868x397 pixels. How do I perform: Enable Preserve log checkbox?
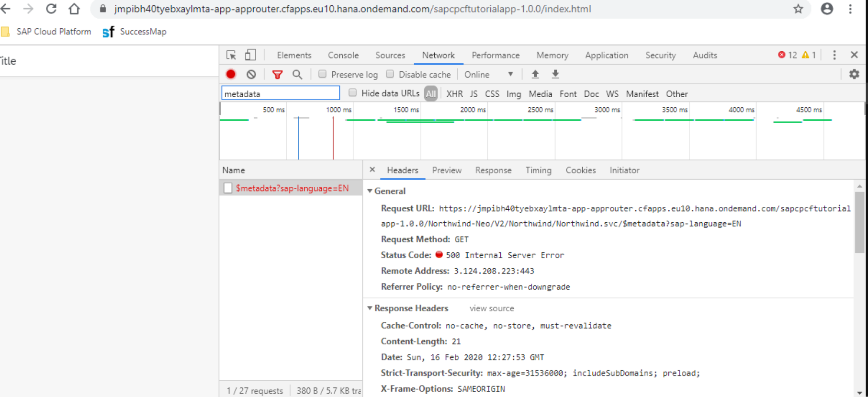(322, 74)
